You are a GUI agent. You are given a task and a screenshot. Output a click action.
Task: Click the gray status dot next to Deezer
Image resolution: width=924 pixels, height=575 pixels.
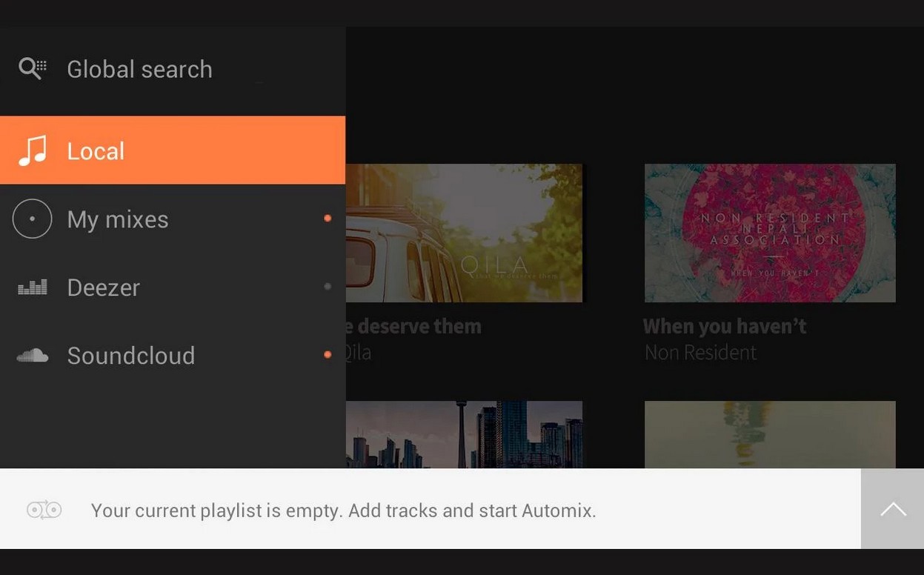pyautogui.click(x=328, y=287)
